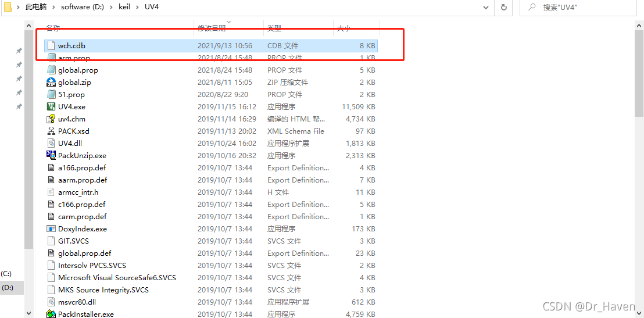Click the armcc_intr.h file icon
This screenshot has height=318, width=644.
[51, 192]
